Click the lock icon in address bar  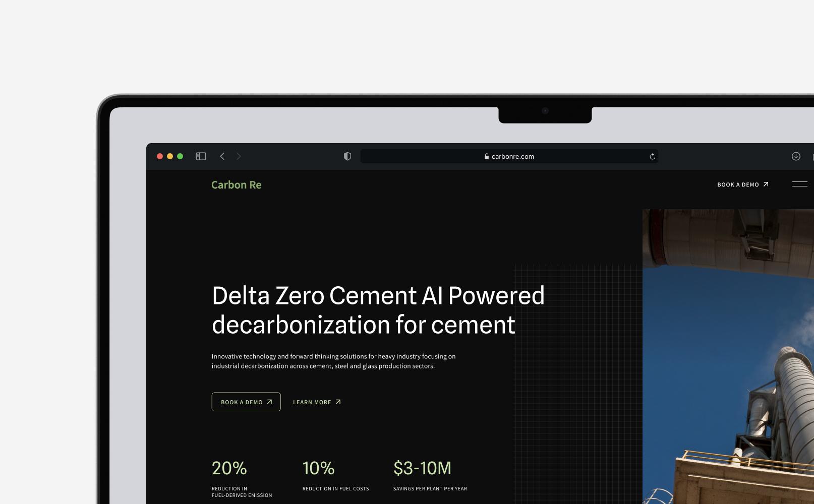click(x=487, y=156)
